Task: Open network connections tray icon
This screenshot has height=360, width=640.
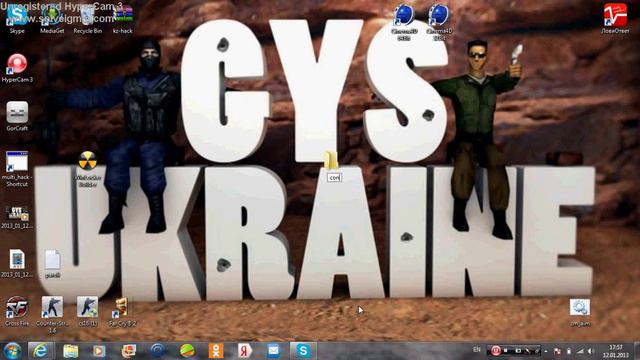Action: [x=580, y=351]
